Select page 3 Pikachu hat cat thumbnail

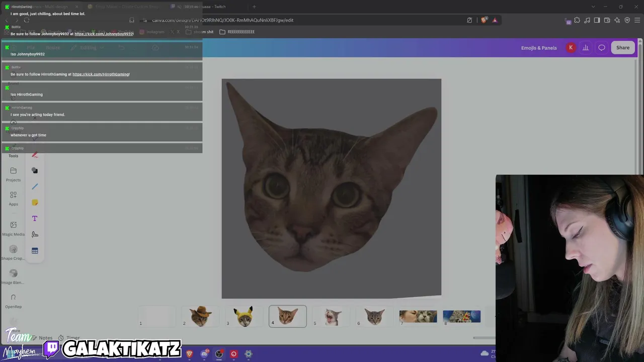[244, 316]
